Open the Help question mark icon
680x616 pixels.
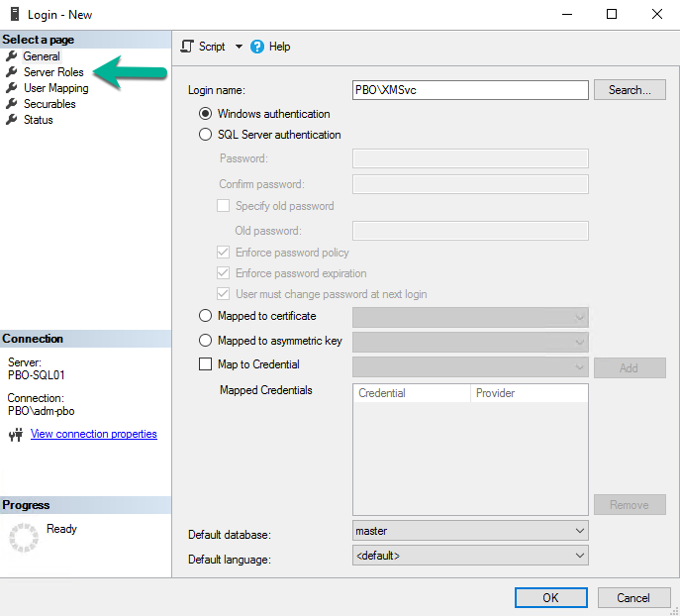coord(257,47)
